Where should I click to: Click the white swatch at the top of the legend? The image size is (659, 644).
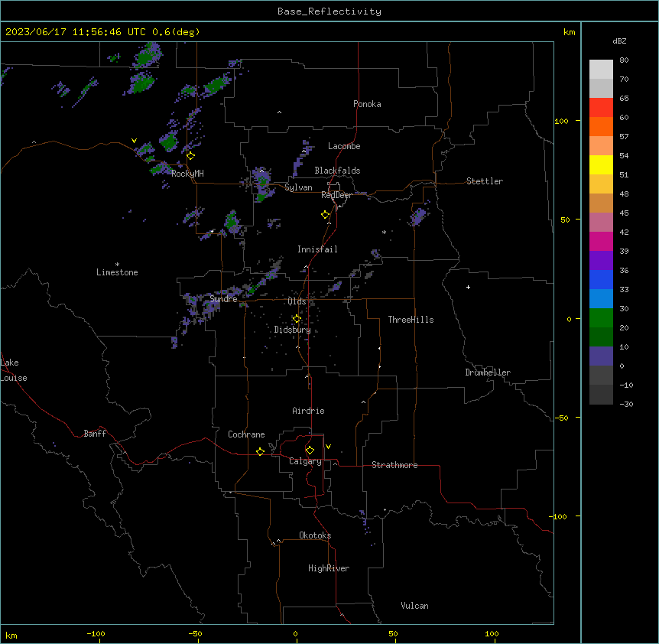pos(601,69)
